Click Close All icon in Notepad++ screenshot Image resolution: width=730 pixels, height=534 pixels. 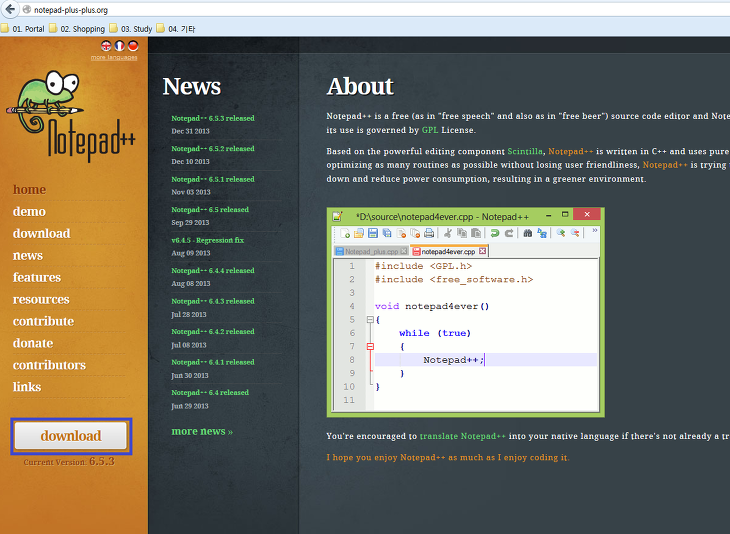[x=415, y=233]
